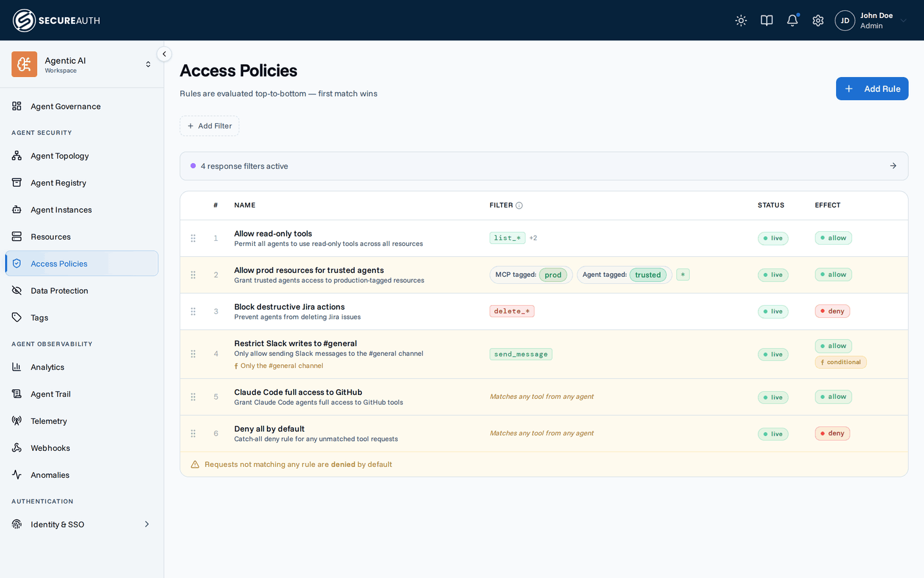Click the Resources icon
This screenshot has width=924, height=578.
click(x=17, y=236)
